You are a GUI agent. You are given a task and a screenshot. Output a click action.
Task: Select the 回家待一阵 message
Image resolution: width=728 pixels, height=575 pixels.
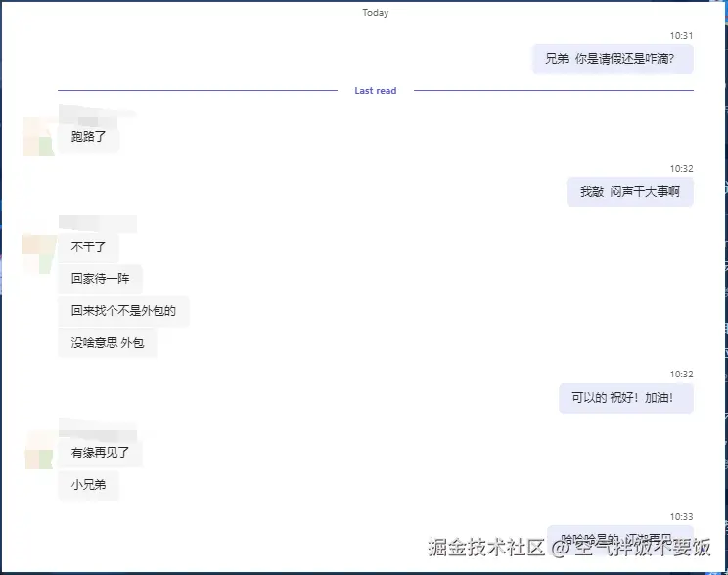(100, 279)
